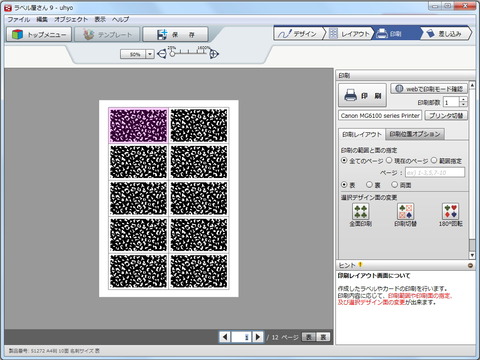Select the 印刷位置オプション tab
Screen dimensions: 480x360
[415, 134]
